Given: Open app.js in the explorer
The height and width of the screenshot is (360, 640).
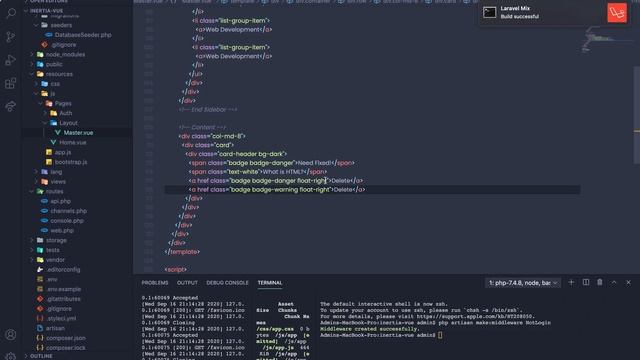Looking at the screenshot, I should coord(63,152).
